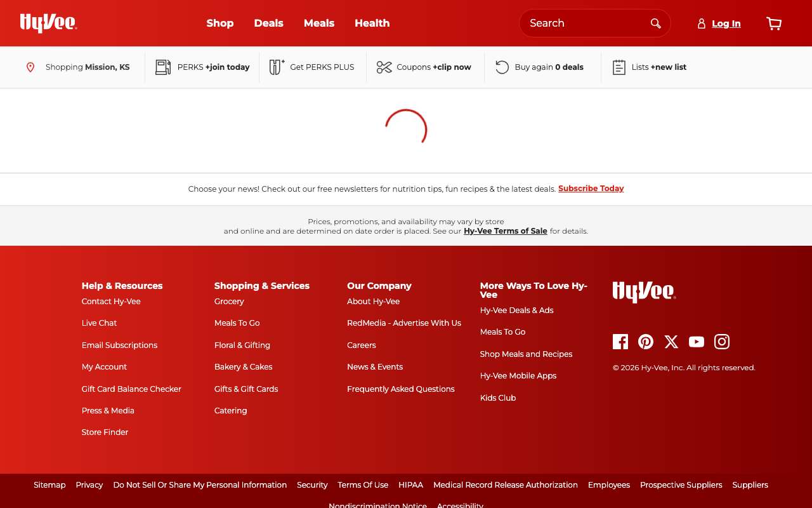Open the Shop menu
The height and width of the screenshot is (508, 812).
[220, 23]
